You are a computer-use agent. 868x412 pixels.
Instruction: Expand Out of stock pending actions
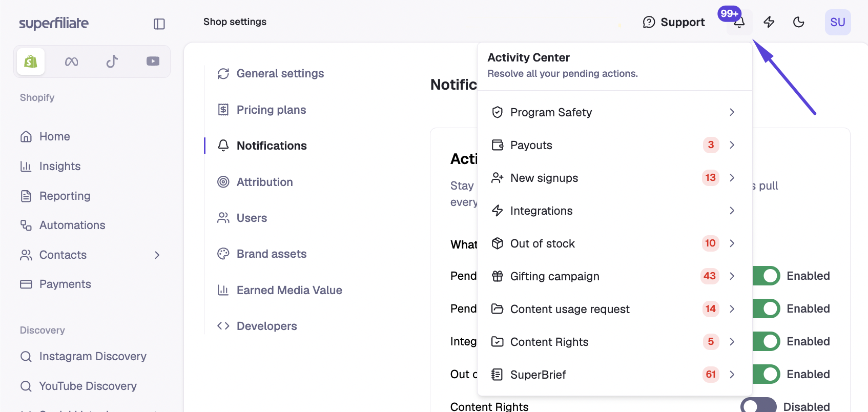[614, 243]
